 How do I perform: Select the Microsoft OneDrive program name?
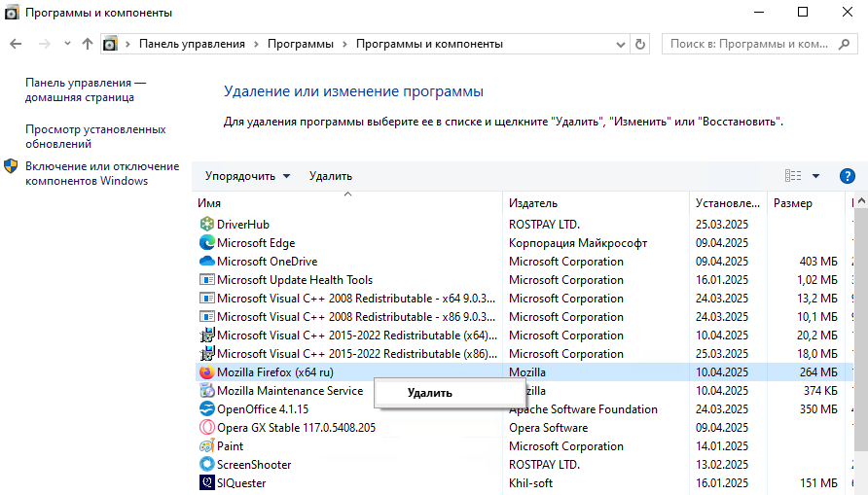click(267, 261)
